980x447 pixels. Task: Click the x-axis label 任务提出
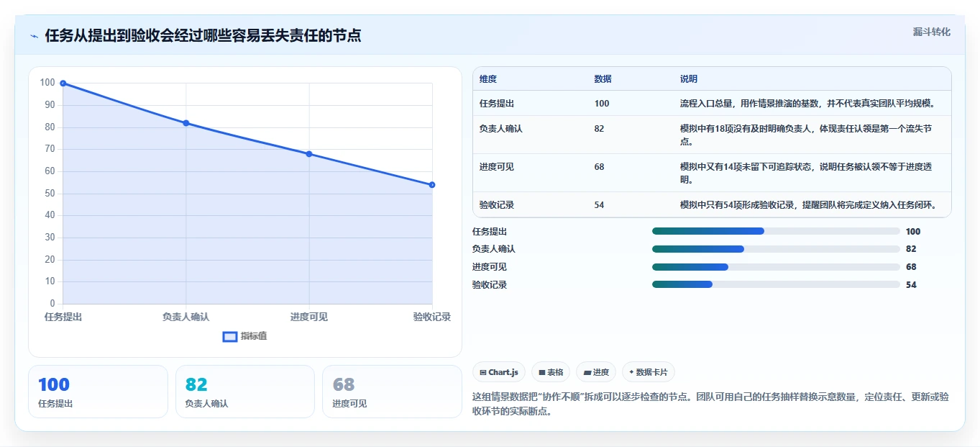pyautogui.click(x=63, y=317)
